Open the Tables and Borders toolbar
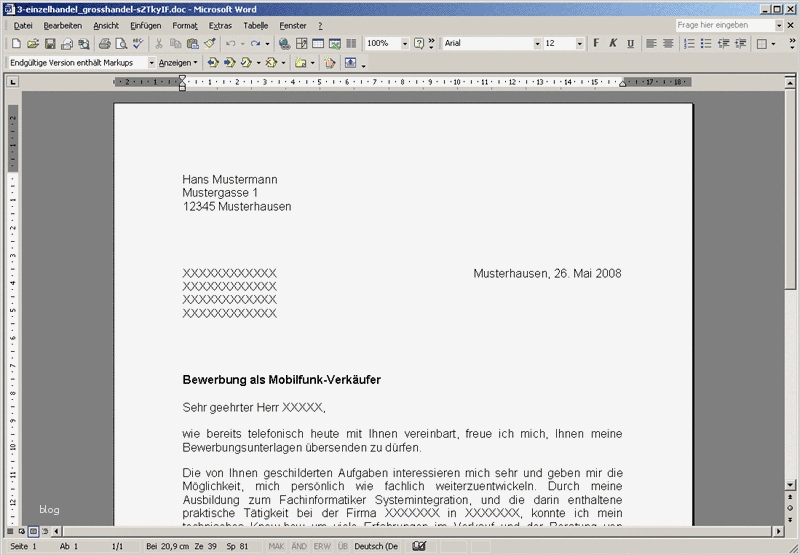This screenshot has width=800, height=555. [302, 44]
